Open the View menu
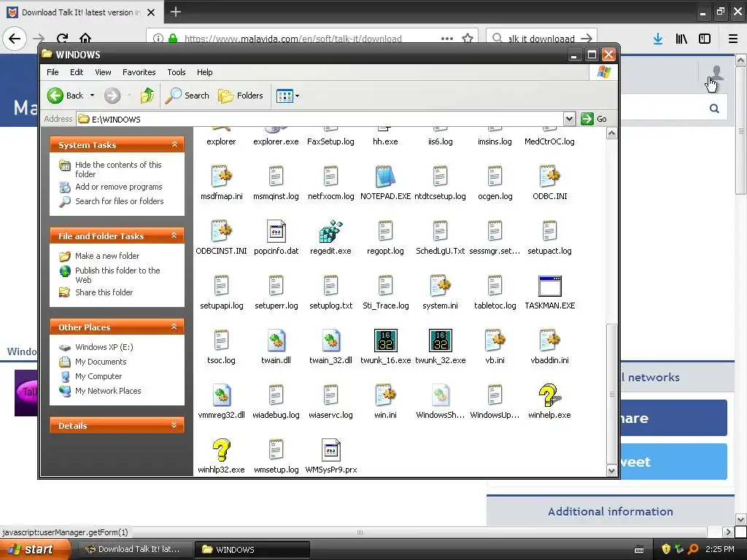Image resolution: width=747 pixels, height=560 pixels. 103,72
